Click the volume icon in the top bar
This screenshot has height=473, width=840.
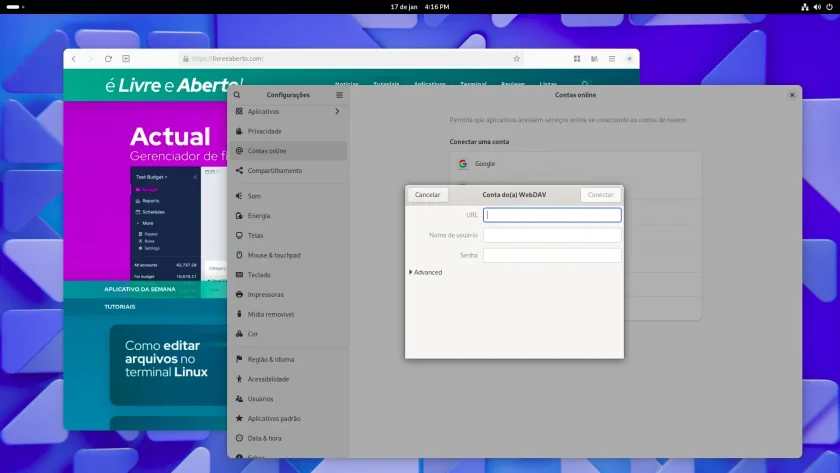pyautogui.click(x=817, y=7)
